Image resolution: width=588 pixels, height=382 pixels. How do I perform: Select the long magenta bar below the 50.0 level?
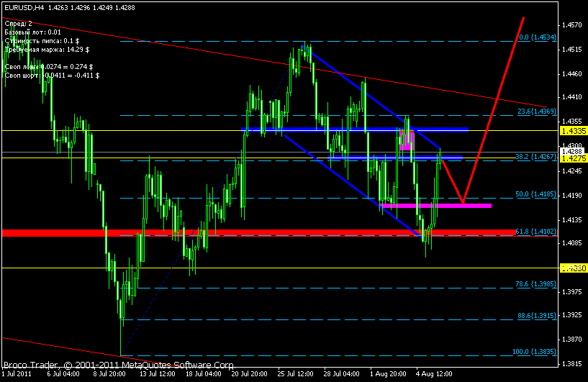[x=435, y=206]
